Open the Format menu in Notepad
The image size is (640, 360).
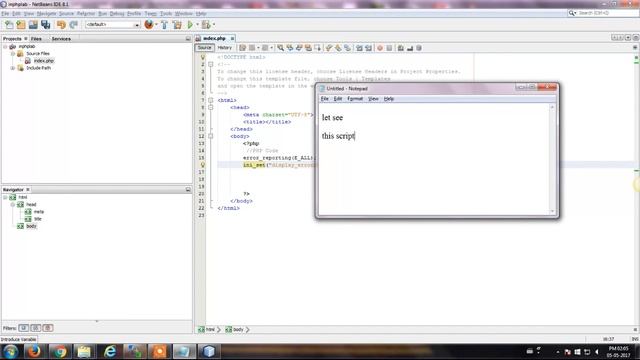(x=355, y=99)
